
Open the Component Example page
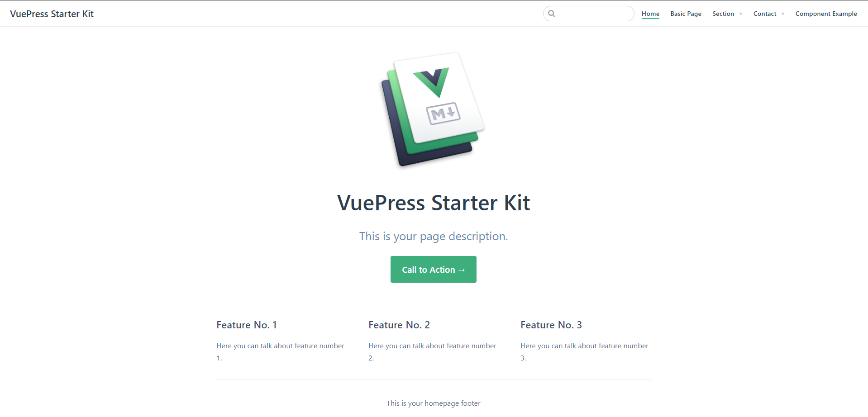pos(826,14)
